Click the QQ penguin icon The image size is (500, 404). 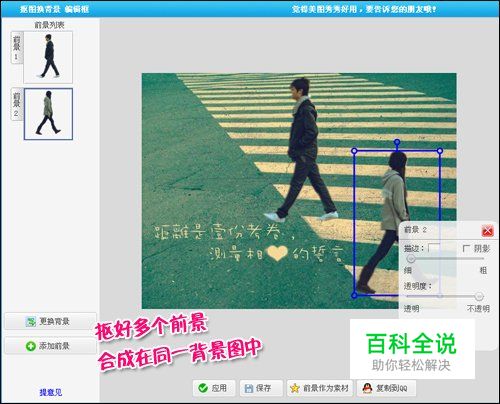click(367, 388)
